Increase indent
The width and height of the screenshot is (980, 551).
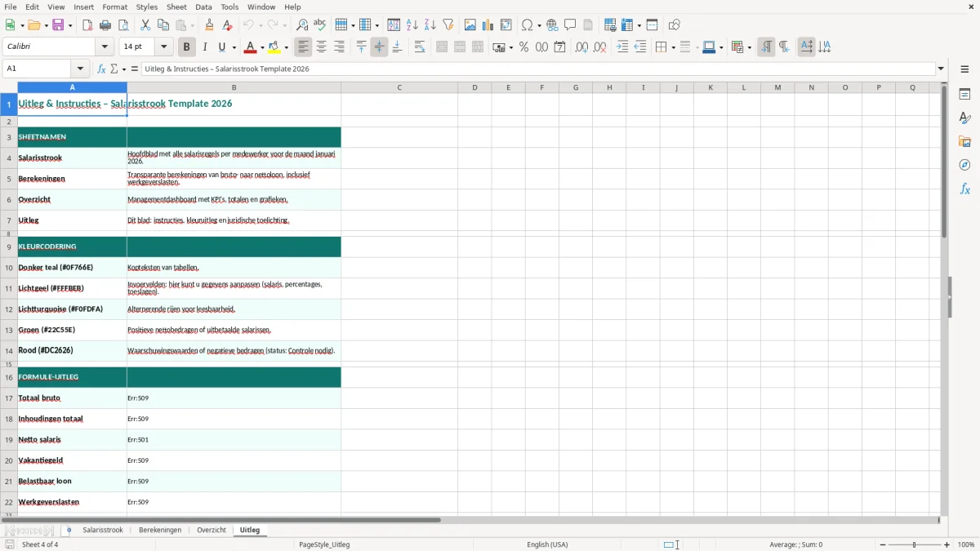(x=623, y=47)
